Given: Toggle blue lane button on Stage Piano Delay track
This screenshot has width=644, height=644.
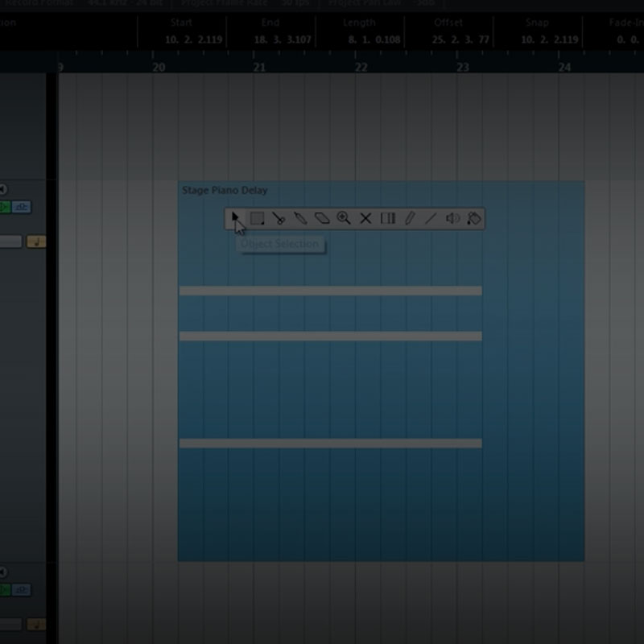Looking at the screenshot, I should coord(22,207).
